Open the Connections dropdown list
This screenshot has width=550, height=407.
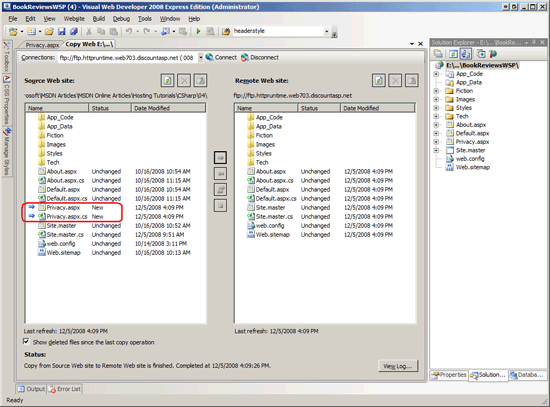(200, 58)
